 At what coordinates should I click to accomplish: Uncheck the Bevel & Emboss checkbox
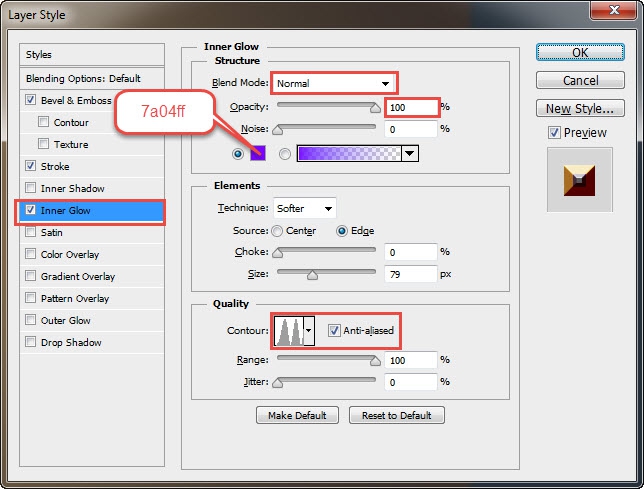click(30, 100)
